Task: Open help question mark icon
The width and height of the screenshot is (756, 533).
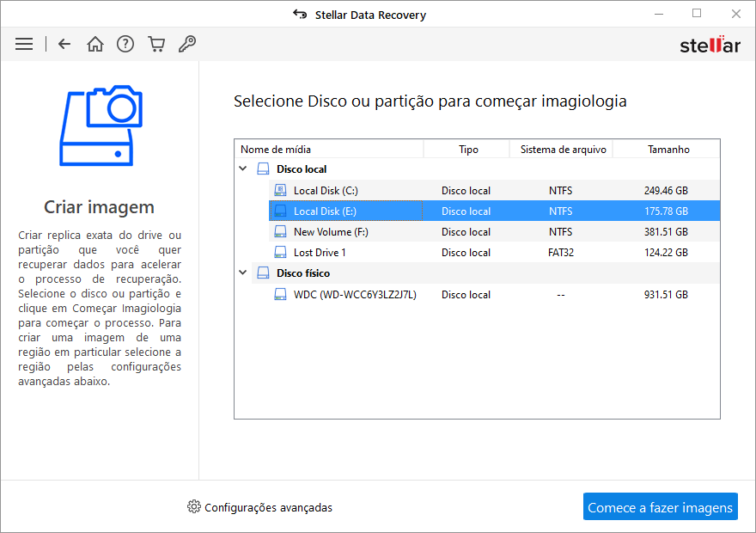Action: click(x=125, y=45)
